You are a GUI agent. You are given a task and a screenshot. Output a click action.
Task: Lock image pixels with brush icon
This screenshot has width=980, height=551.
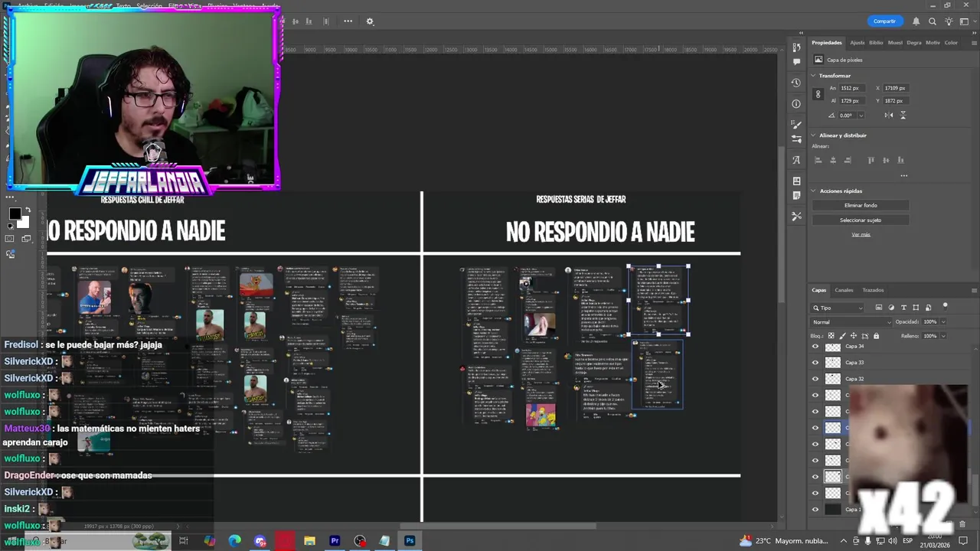coord(842,336)
